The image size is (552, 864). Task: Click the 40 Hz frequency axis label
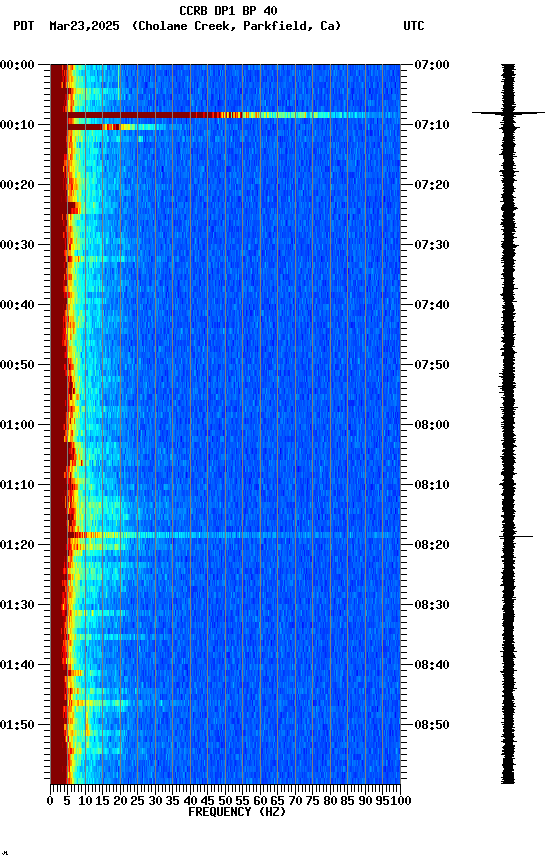point(190,802)
